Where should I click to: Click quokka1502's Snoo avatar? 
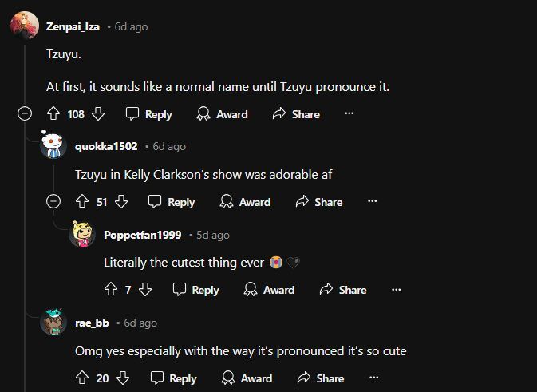[53, 145]
